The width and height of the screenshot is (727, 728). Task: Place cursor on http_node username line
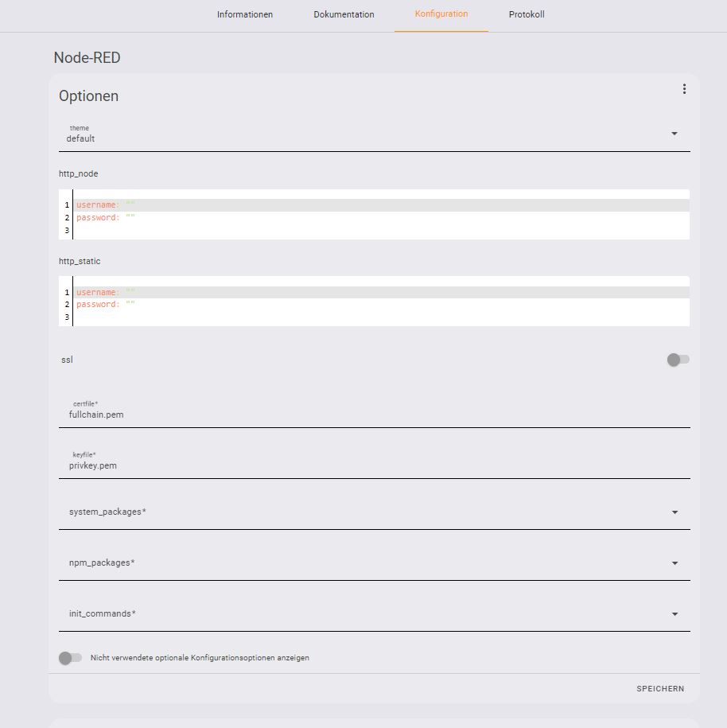(381, 204)
